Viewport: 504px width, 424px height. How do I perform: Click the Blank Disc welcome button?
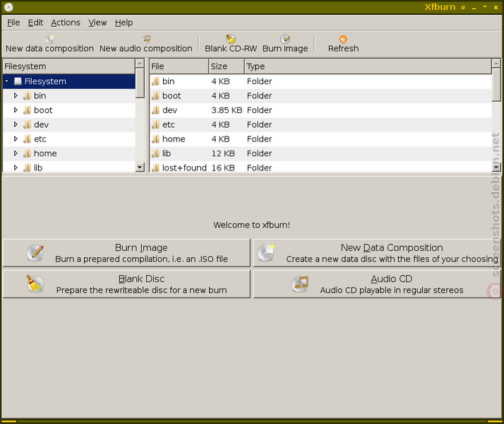126,284
